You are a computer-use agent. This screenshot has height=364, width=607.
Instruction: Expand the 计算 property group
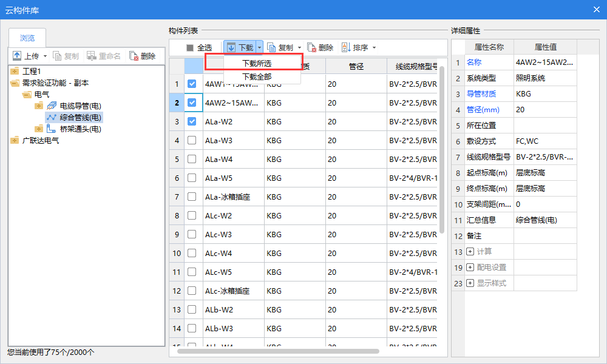coord(470,252)
